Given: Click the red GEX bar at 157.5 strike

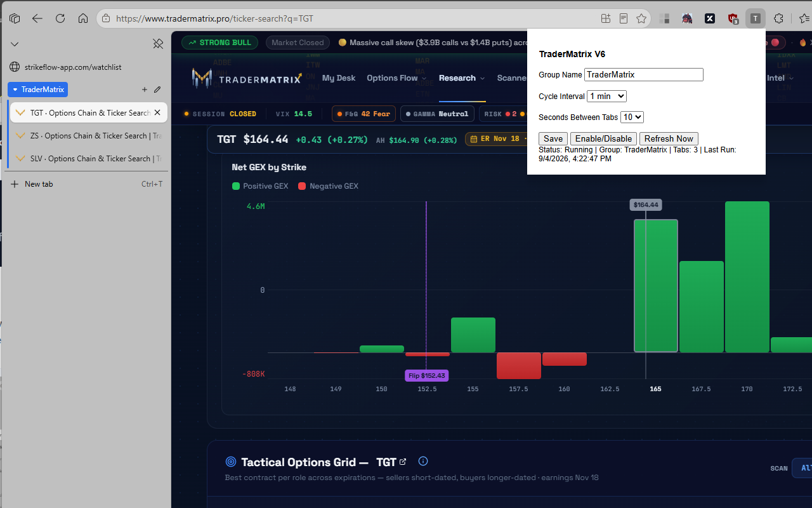Looking at the screenshot, I should tap(519, 366).
